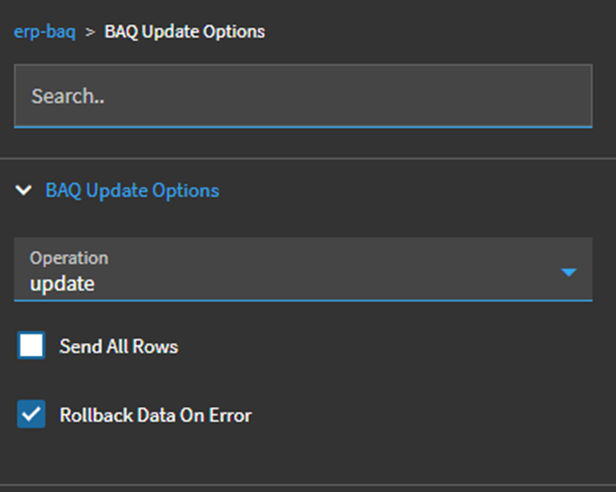Focus the Search placeholder text
616x492 pixels.
point(68,96)
